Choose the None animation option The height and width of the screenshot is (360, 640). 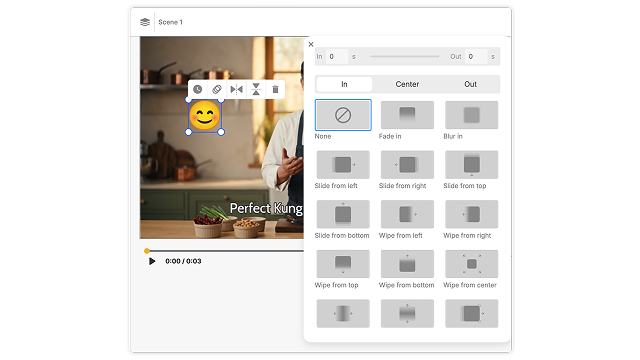coord(343,115)
